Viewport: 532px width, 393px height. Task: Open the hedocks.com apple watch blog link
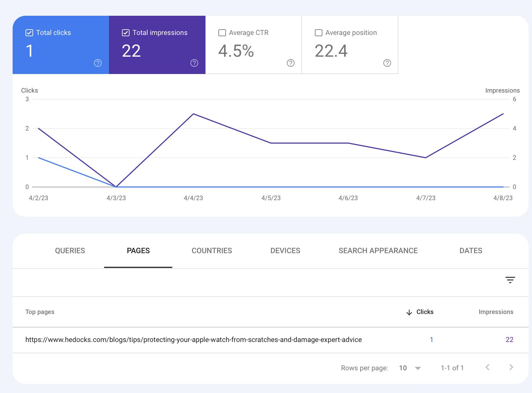click(194, 340)
